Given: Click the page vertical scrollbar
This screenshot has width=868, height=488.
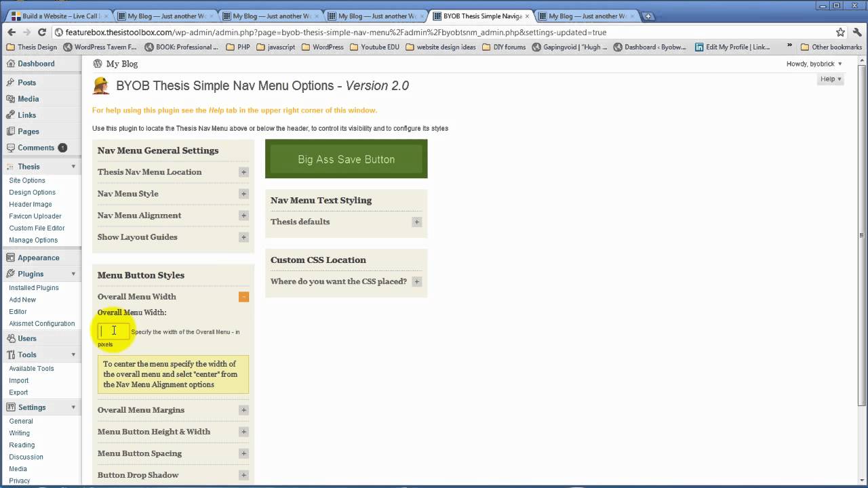Looking at the screenshot, I should 863,236.
